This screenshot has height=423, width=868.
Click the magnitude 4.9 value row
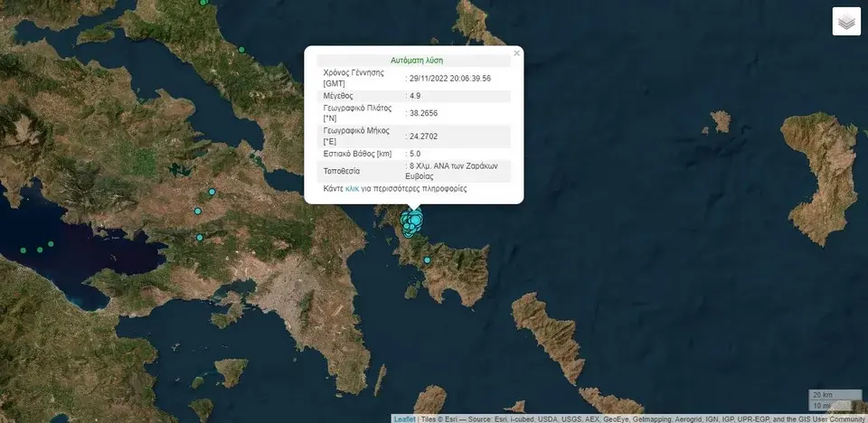click(416, 95)
